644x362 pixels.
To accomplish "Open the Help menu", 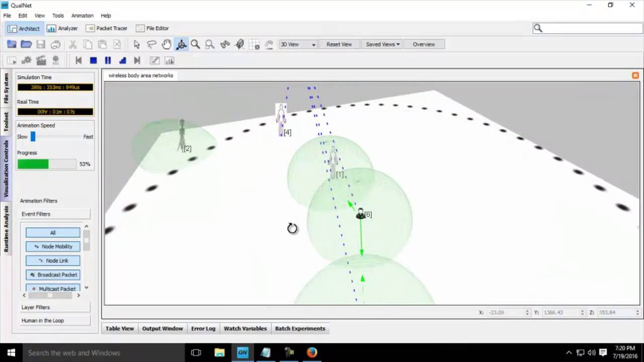I will pos(106,16).
